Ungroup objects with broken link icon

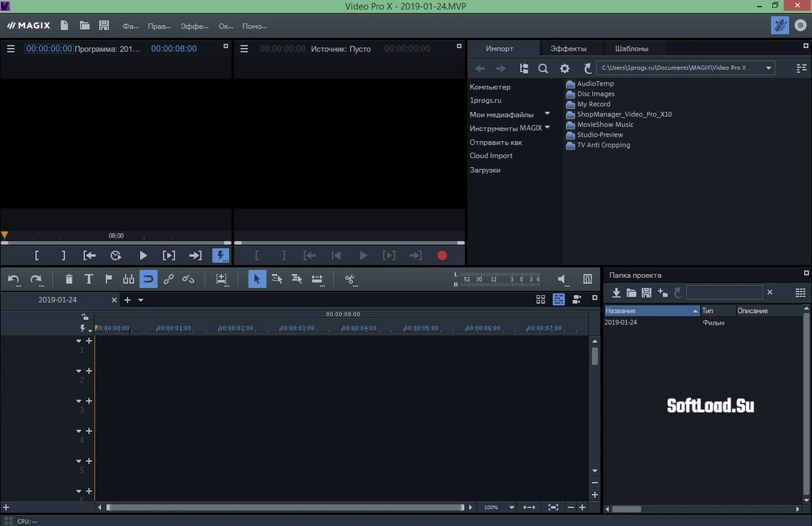point(188,279)
